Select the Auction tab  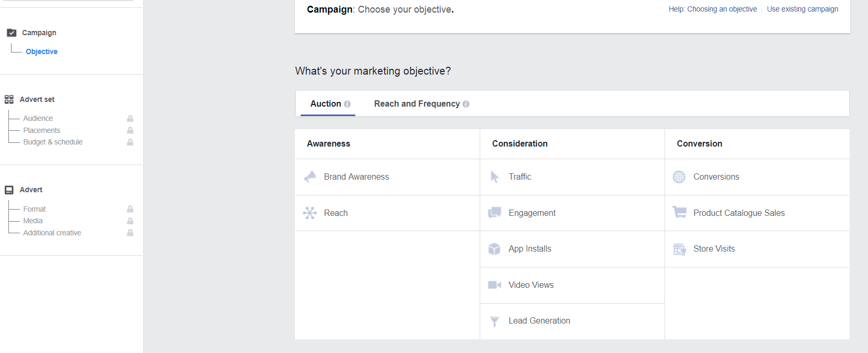pyautogui.click(x=325, y=104)
